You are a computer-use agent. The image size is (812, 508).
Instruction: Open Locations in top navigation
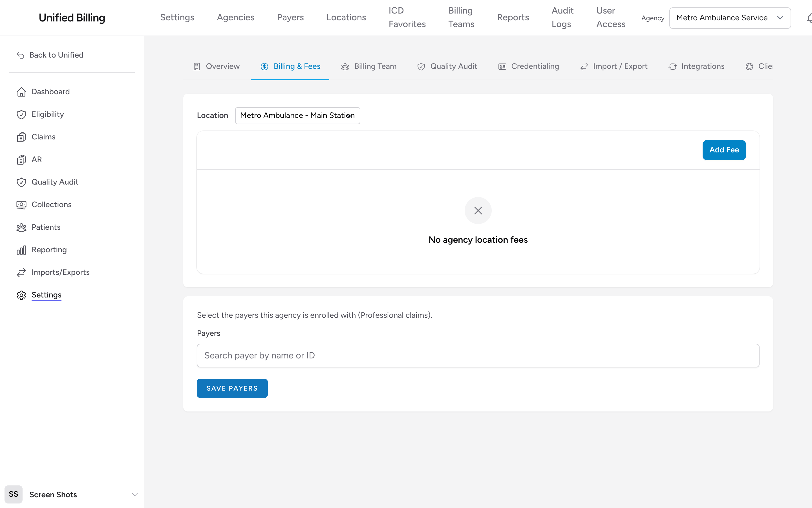(346, 17)
